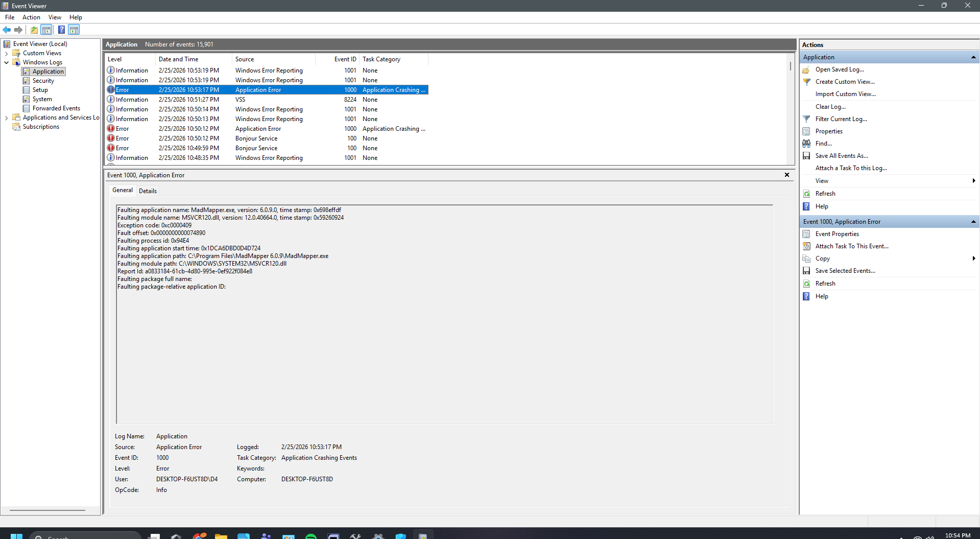The height and width of the screenshot is (539, 980).
Task: Expand the Custom Views tree node
Action: point(7,53)
